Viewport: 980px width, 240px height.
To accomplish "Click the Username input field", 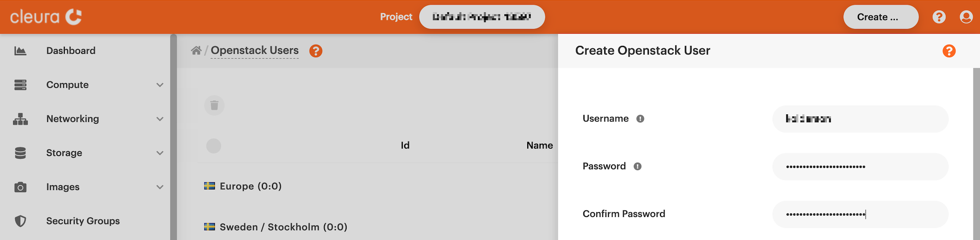I will pyautogui.click(x=860, y=119).
